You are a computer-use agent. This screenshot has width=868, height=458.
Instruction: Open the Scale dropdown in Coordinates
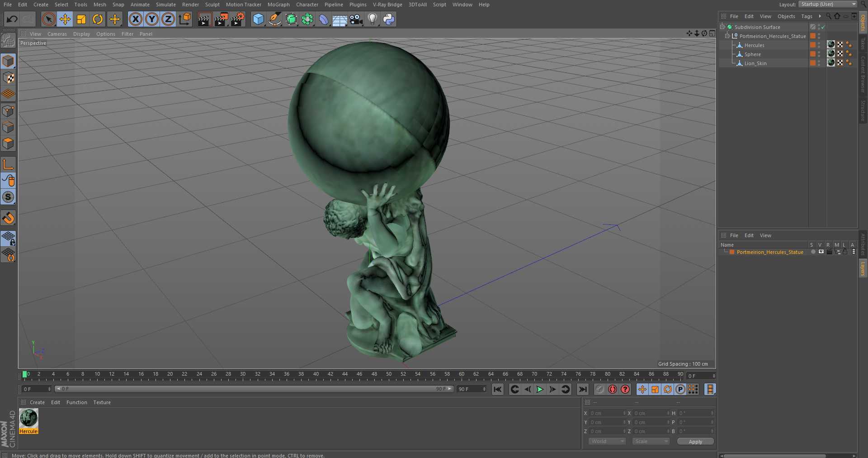651,441
